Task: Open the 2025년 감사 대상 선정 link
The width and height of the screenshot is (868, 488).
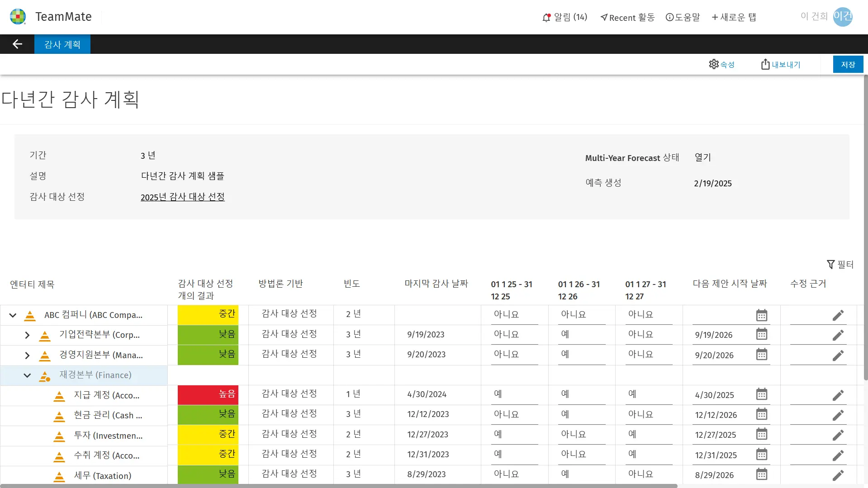Action: tap(182, 197)
